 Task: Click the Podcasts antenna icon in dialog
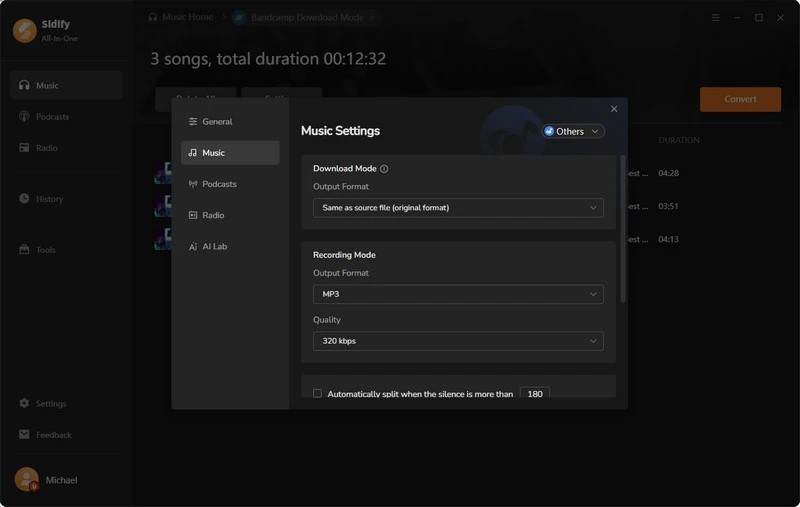[x=193, y=184]
